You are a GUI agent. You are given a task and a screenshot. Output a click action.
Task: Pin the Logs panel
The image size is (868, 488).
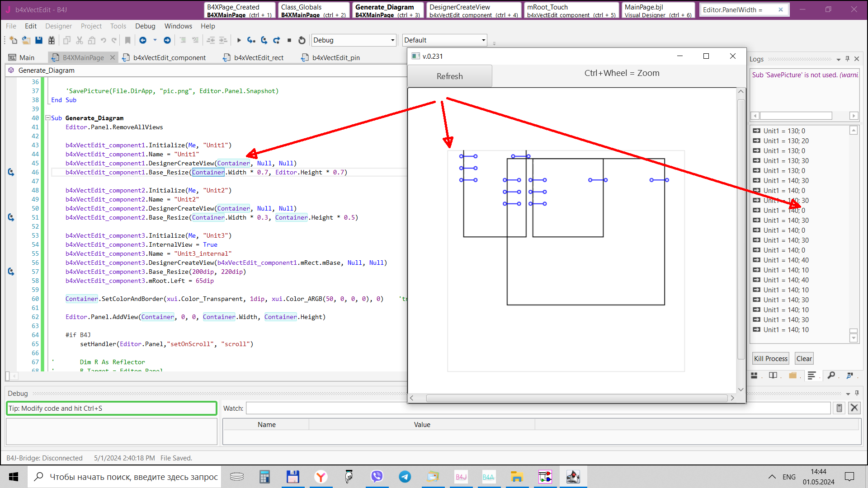[x=848, y=59]
